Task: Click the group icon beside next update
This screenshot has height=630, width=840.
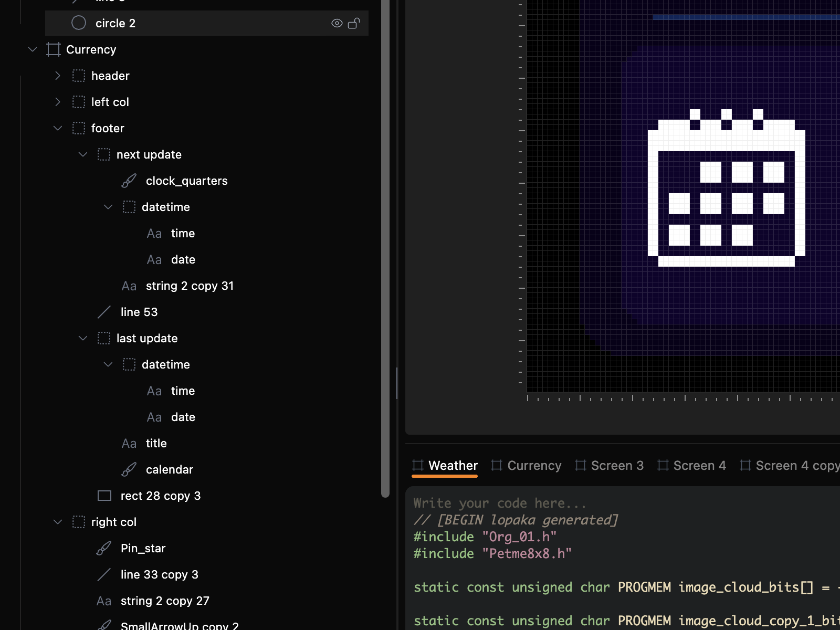Action: click(x=104, y=154)
